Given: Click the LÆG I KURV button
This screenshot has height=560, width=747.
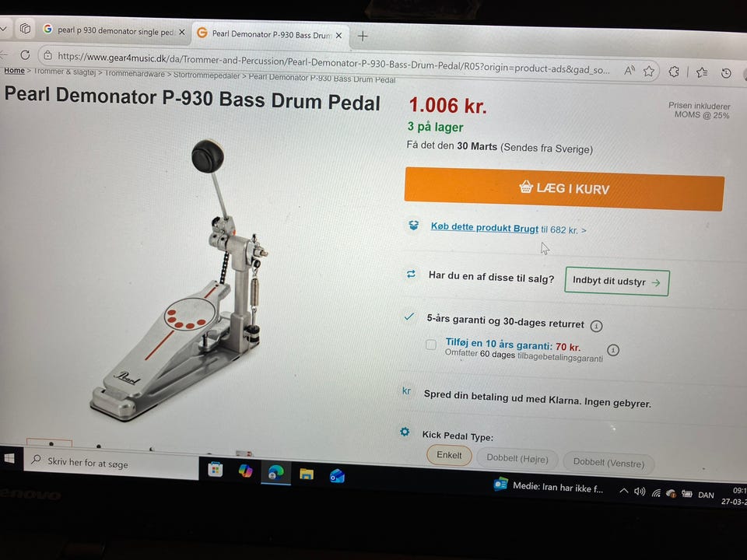Looking at the screenshot, I should coord(564,188).
